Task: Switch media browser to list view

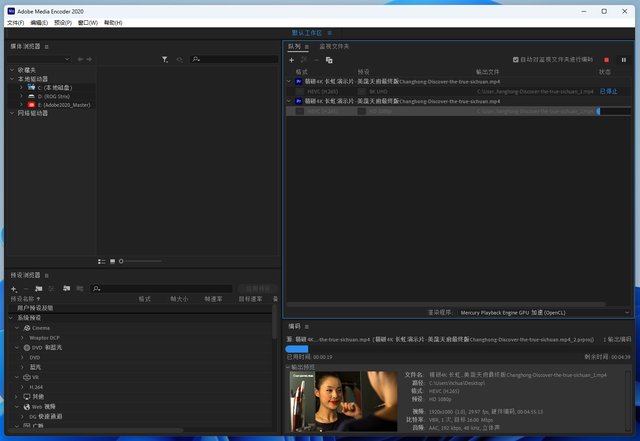Action: point(102,261)
